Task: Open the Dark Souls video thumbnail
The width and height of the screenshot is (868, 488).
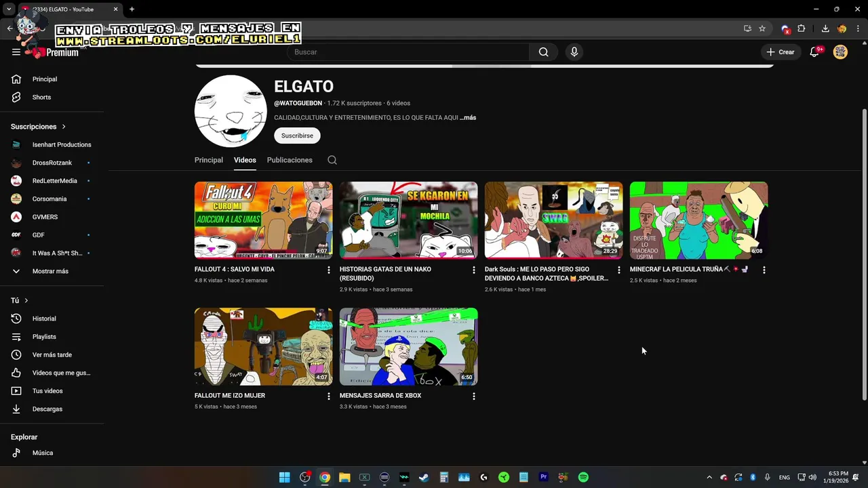Action: pyautogui.click(x=554, y=220)
